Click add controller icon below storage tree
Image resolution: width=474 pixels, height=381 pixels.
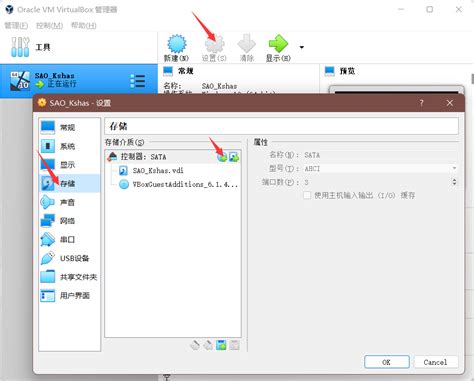point(195,345)
